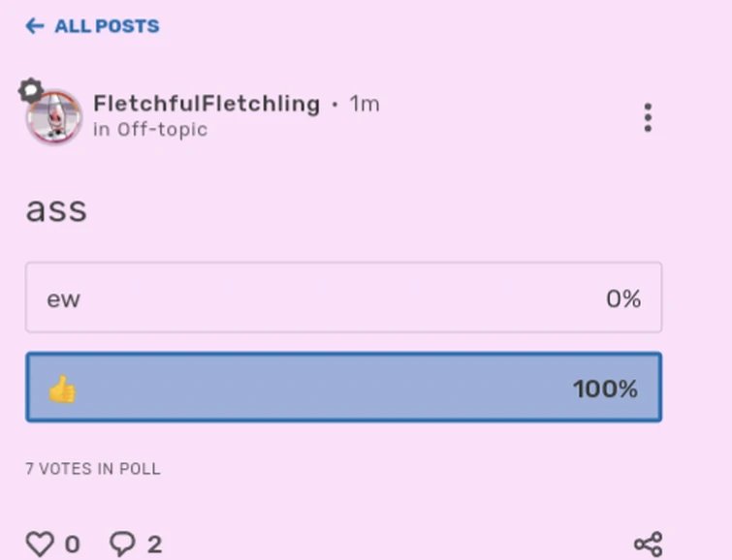Image resolution: width=732 pixels, height=560 pixels.
Task: Select the highlighted 100% poll option bar
Action: click(343, 388)
